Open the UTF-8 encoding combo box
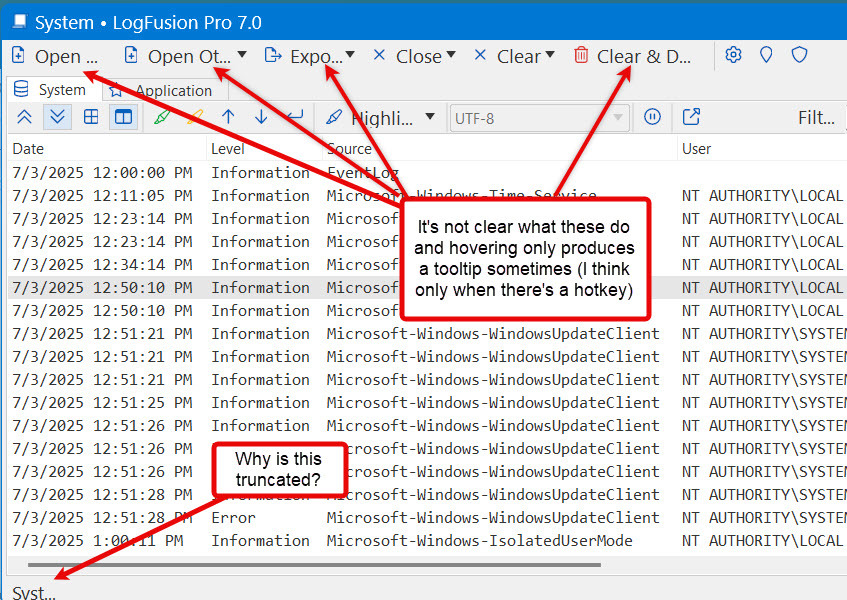 tap(540, 118)
